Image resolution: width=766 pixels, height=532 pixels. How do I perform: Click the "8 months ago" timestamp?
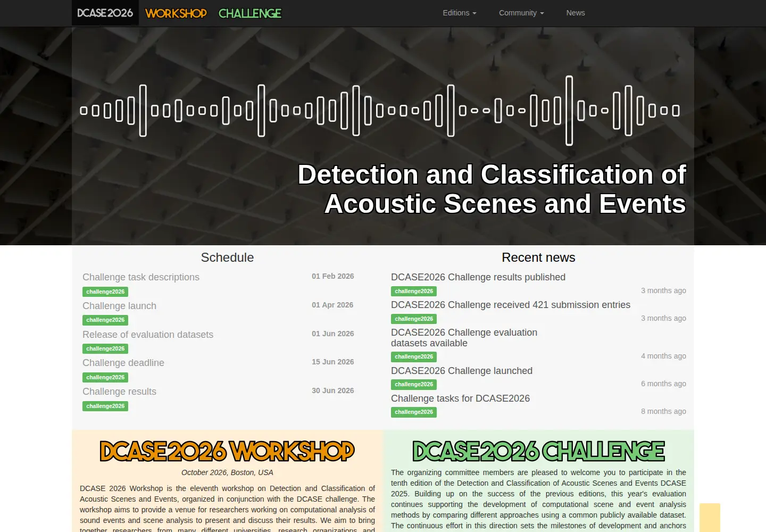(663, 411)
